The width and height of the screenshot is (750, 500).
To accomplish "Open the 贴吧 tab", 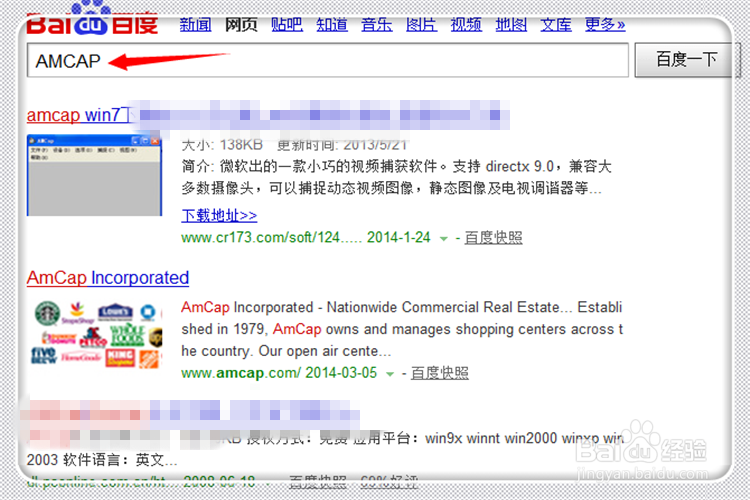I will 287,24.
